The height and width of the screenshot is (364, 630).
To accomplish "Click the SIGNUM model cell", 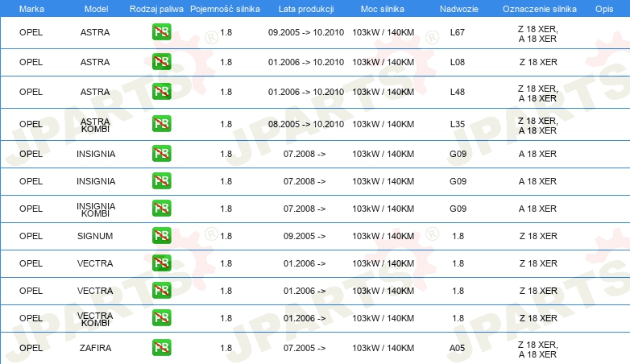I will pos(95,236).
